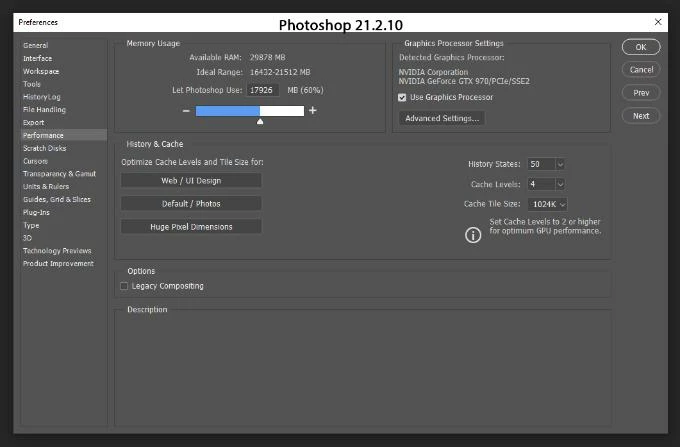Image resolution: width=680 pixels, height=447 pixels.
Task: Click the Available RAM value 29878 MB
Action: [268, 57]
